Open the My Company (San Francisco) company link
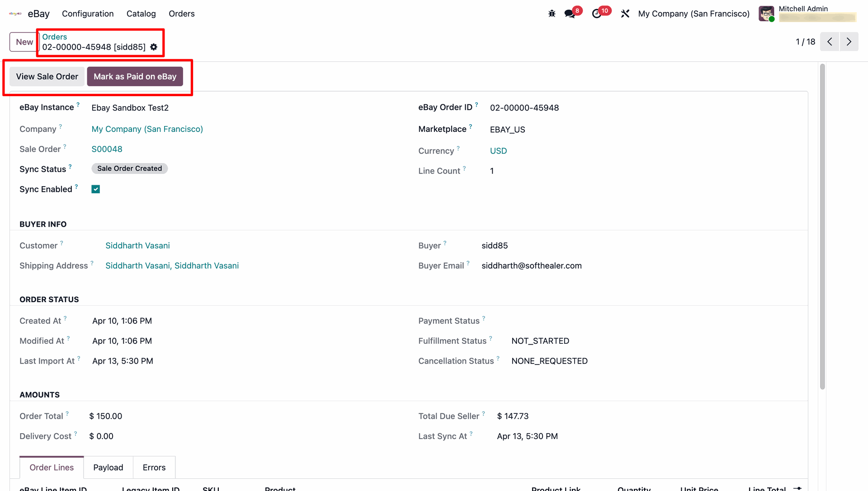 147,129
